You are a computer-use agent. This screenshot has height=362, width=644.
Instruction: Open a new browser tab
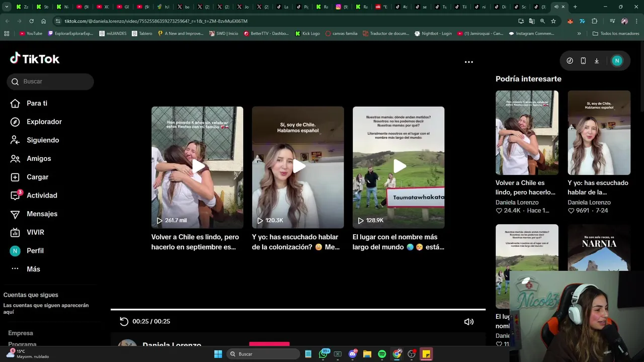575,7
